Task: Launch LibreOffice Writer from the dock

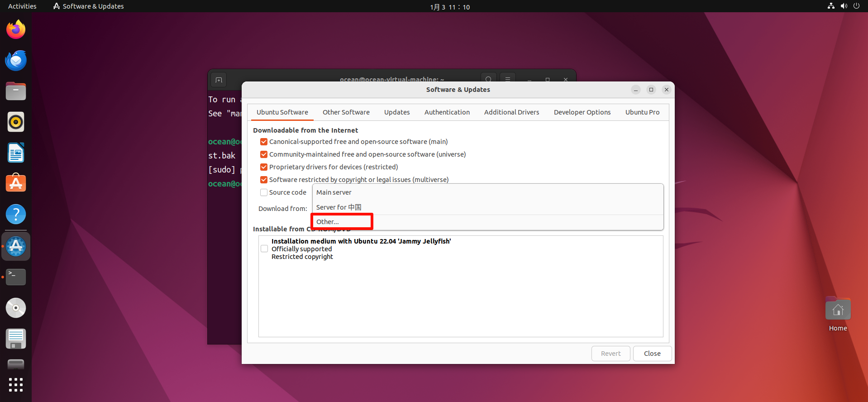Action: coord(16,153)
